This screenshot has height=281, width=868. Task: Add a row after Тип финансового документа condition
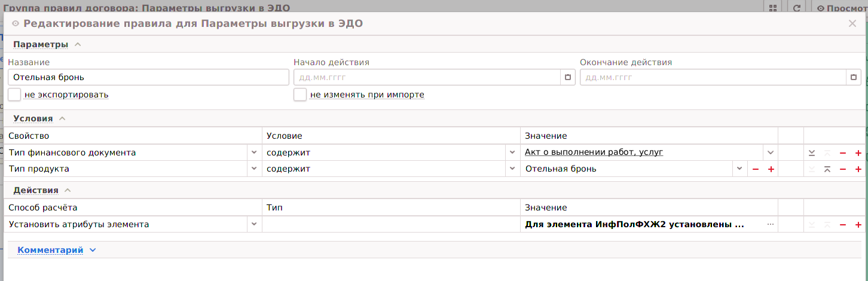point(858,153)
